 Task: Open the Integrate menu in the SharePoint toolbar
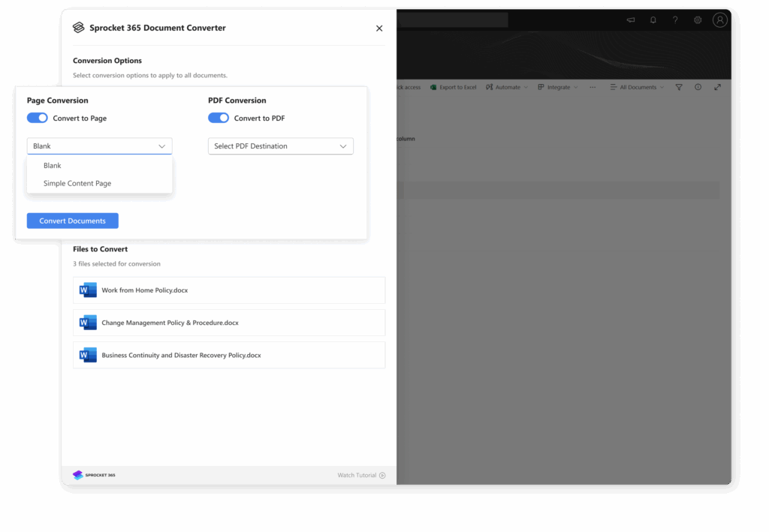(x=558, y=87)
